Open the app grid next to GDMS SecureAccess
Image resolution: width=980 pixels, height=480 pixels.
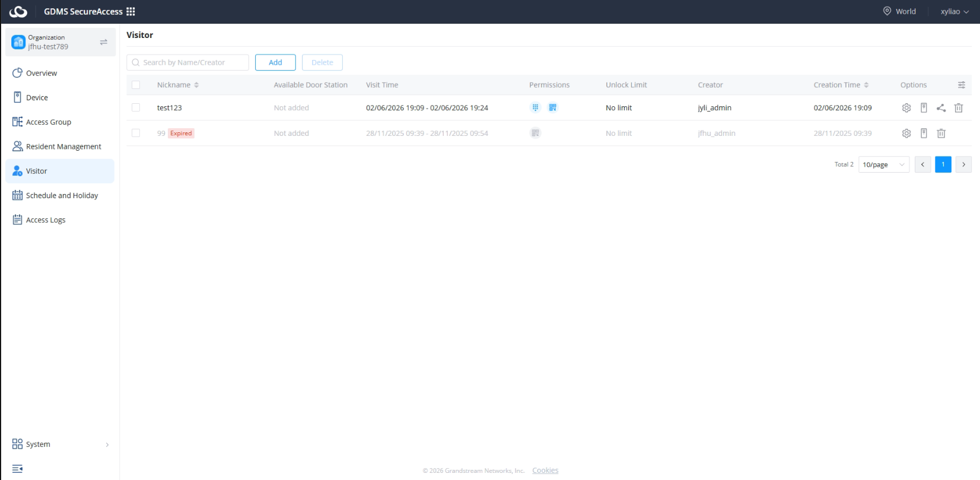pos(131,11)
